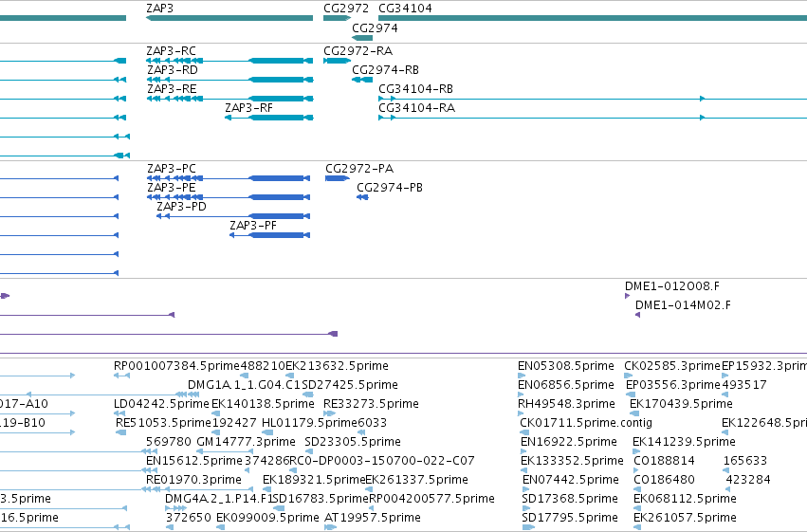
Task: Select EST EK261057.5prime
Action: [685, 518]
